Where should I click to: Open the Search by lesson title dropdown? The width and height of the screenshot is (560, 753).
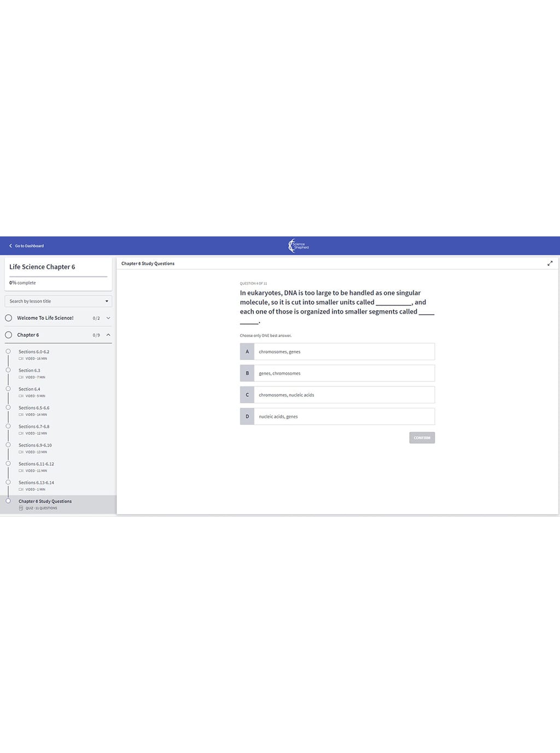58,301
